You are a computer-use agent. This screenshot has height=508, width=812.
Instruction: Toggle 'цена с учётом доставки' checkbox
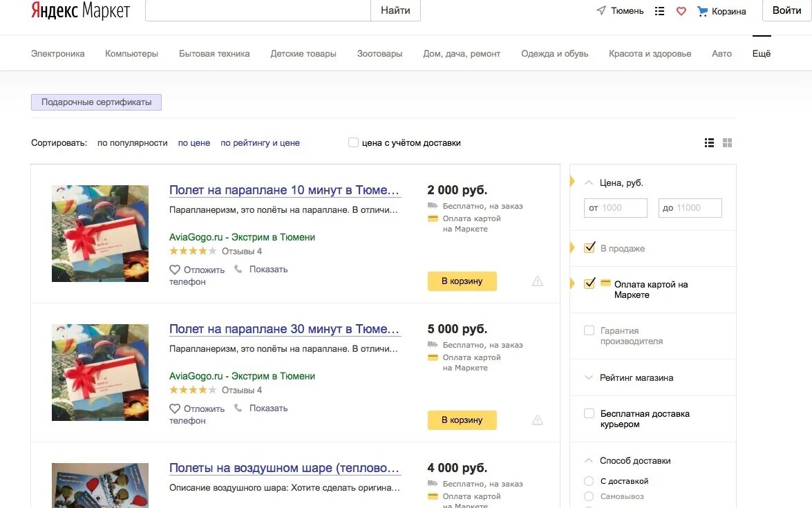pyautogui.click(x=353, y=142)
